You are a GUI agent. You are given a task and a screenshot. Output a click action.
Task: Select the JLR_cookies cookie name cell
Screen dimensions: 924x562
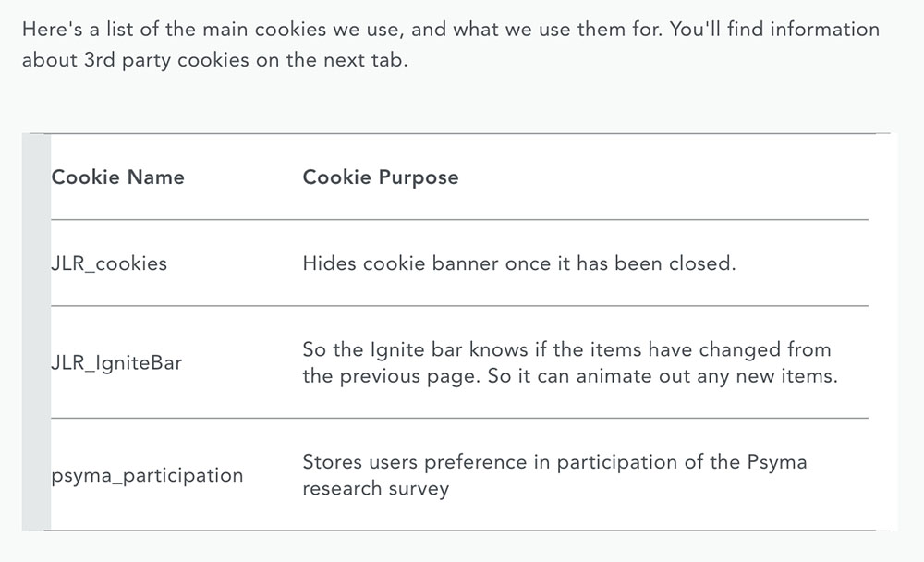pos(109,263)
